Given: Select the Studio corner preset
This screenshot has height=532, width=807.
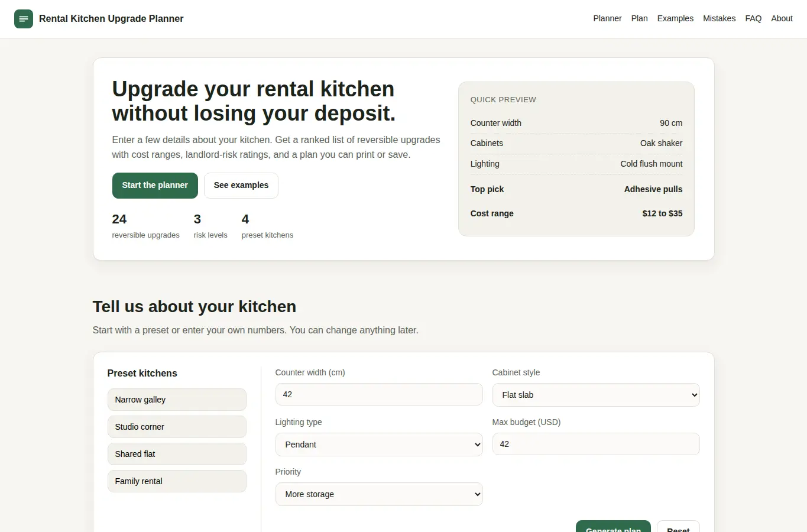Looking at the screenshot, I should (x=177, y=427).
